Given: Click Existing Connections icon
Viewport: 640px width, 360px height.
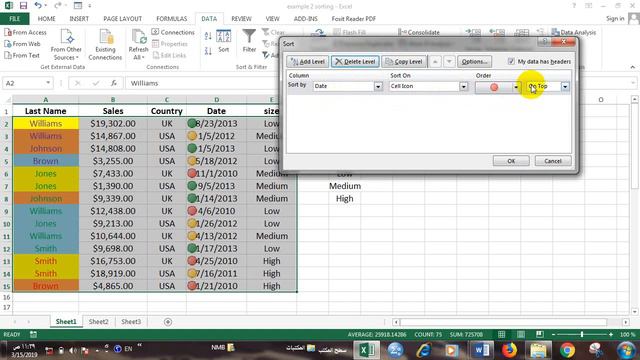Looking at the screenshot, I should tap(105, 45).
